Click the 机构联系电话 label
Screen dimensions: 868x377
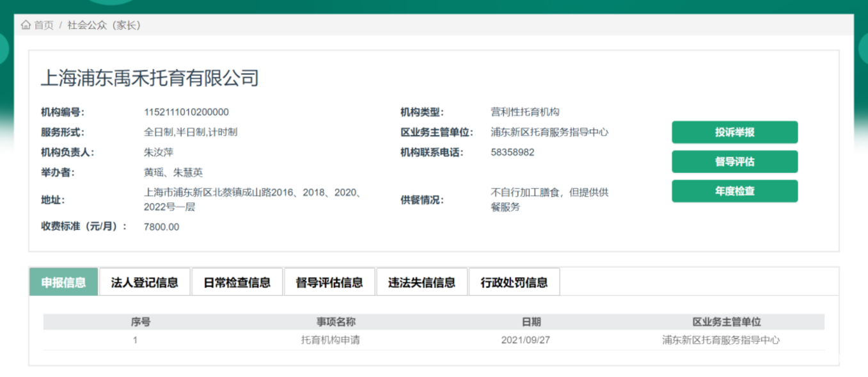[x=432, y=152]
